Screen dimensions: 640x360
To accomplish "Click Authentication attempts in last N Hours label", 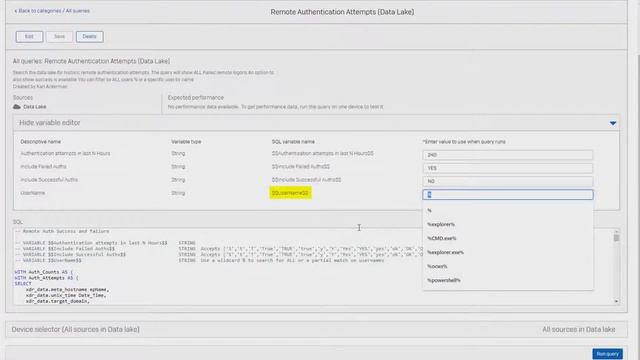I will click(x=65, y=154).
